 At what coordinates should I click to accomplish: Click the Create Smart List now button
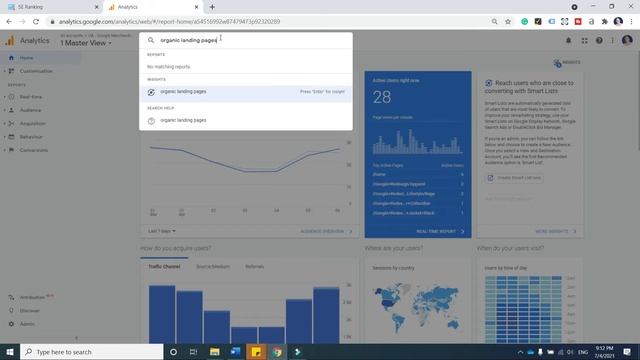click(x=514, y=178)
